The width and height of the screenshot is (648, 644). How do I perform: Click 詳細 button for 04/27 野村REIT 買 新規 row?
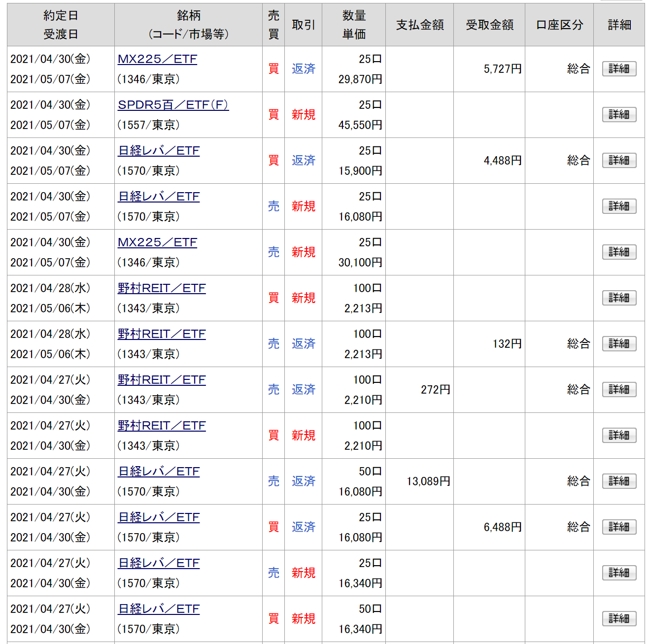(x=619, y=436)
